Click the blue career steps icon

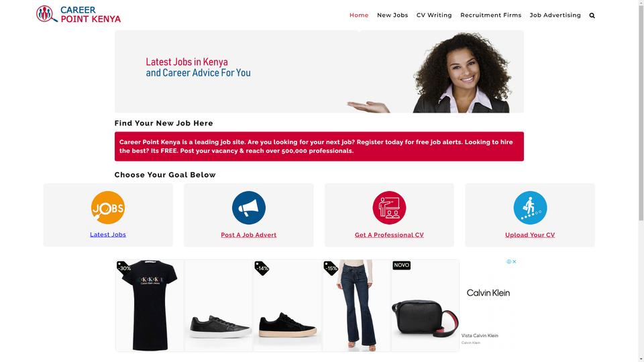[x=530, y=208]
